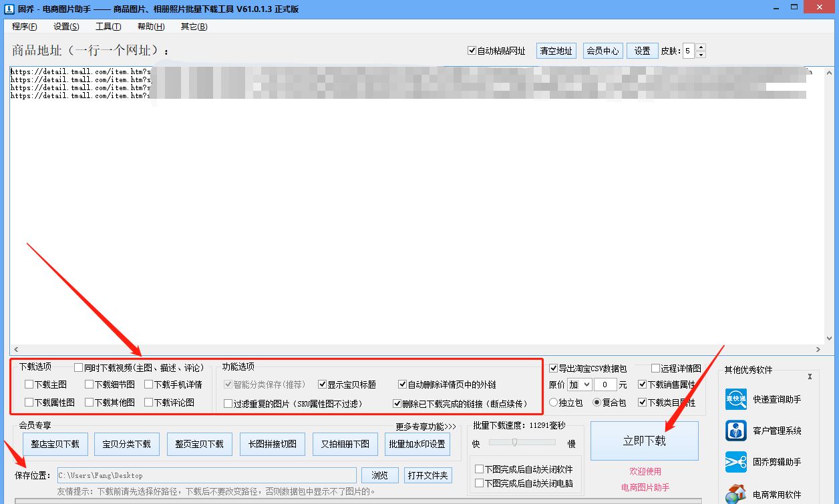Enable 下图完成后自动关闭软件

pyautogui.click(x=479, y=469)
